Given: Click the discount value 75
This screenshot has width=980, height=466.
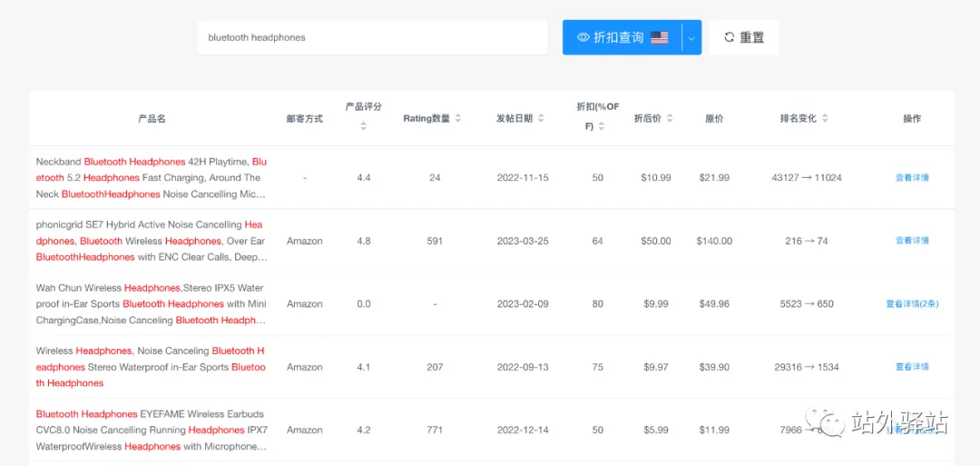Looking at the screenshot, I should point(597,367).
